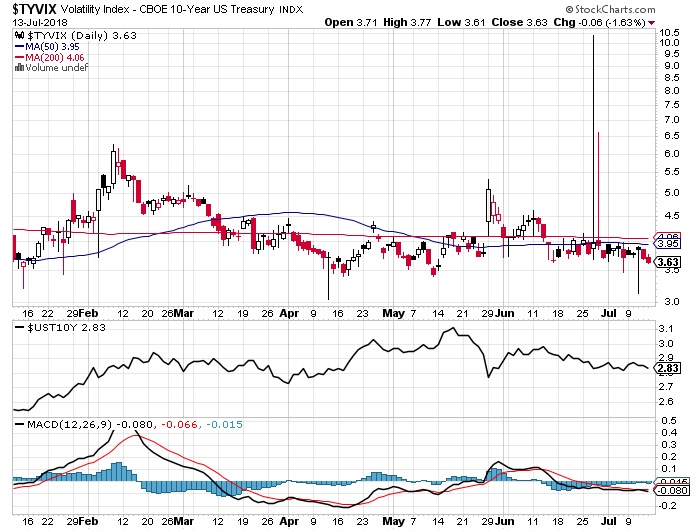
Task: Click the 3.1 yield axis label
Action: (665, 329)
